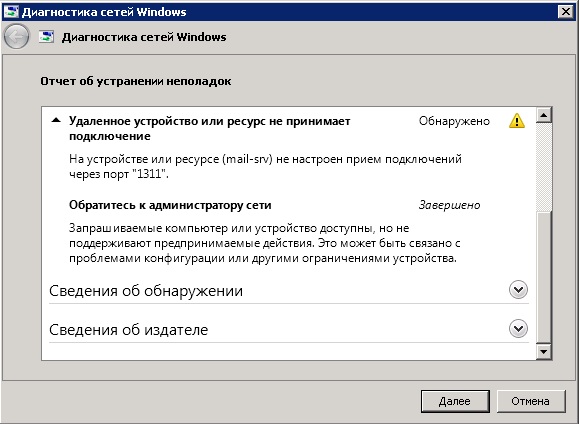Click the yellow warning triangle icon
The height and width of the screenshot is (424, 579).
[517, 121]
